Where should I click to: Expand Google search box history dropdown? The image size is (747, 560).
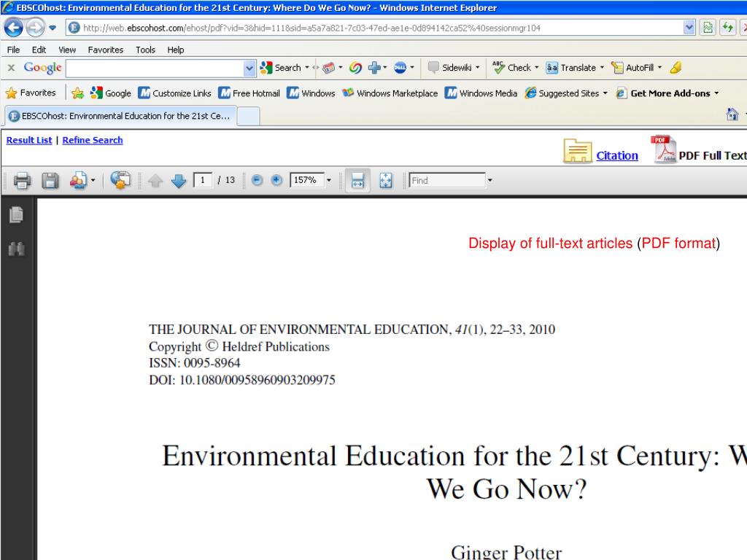click(249, 68)
